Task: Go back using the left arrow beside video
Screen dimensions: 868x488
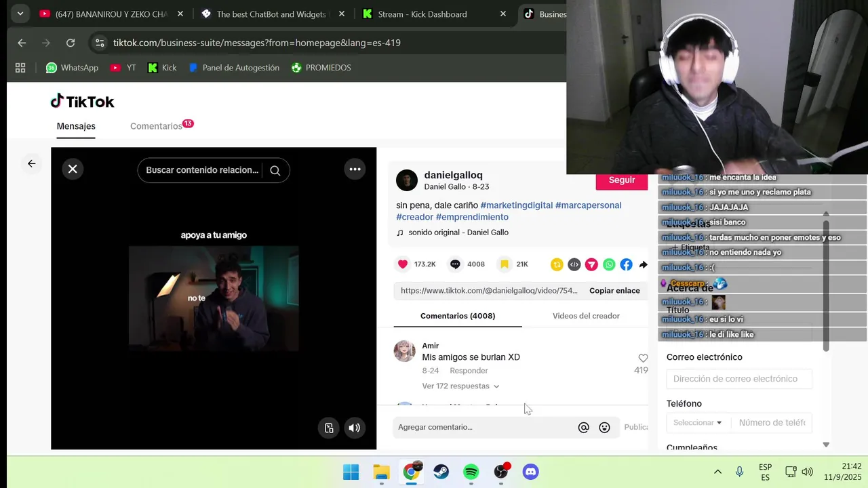Action: pos(31,163)
